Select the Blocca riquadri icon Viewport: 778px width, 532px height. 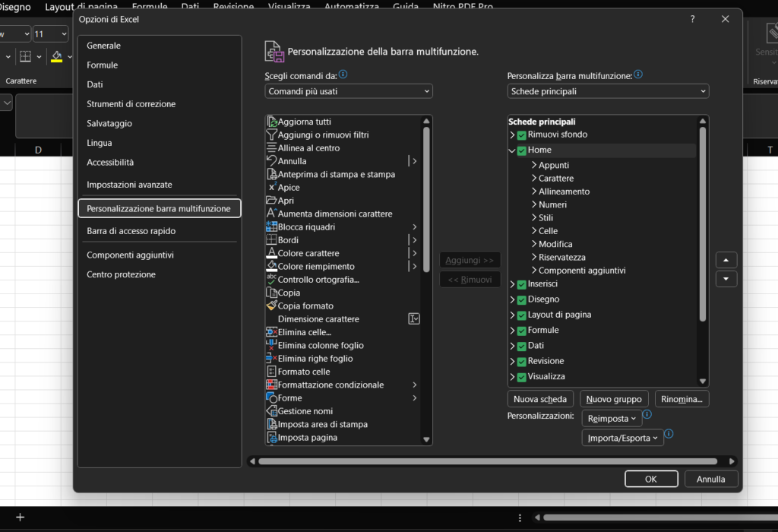coord(271,227)
